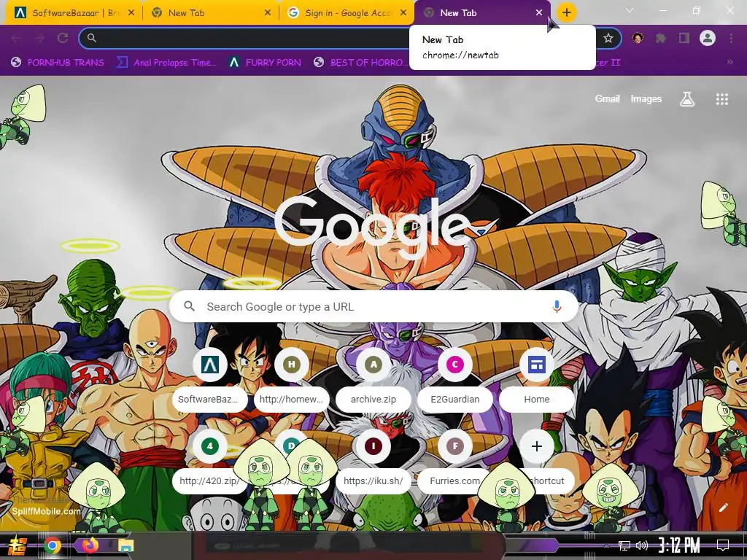Viewport: 747px width, 560px height.
Task: Click the 3:12 PM taskbar clock
Action: click(x=679, y=545)
